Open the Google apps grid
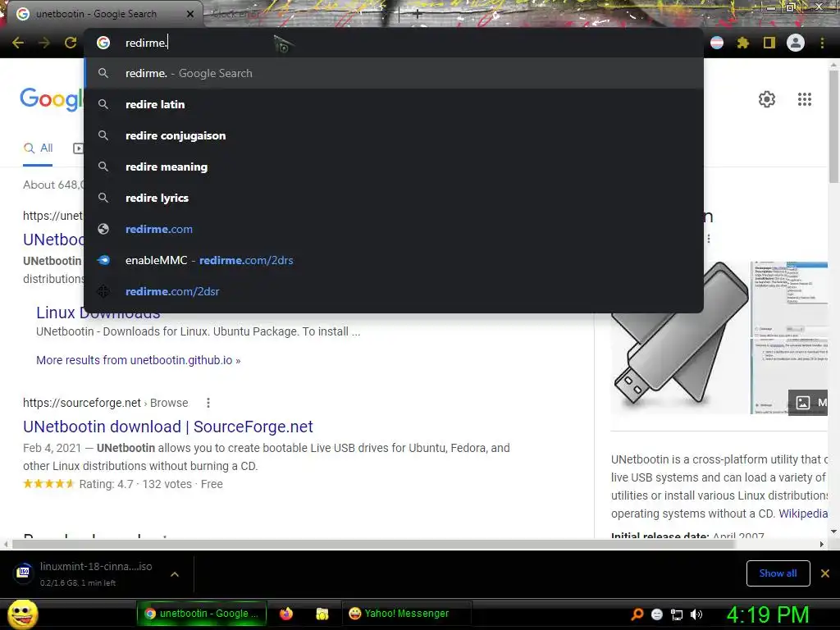 click(x=804, y=99)
